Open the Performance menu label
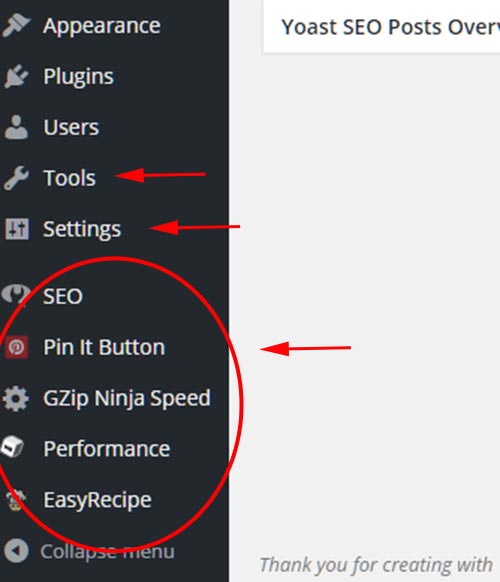The image size is (500, 582). [x=107, y=449]
